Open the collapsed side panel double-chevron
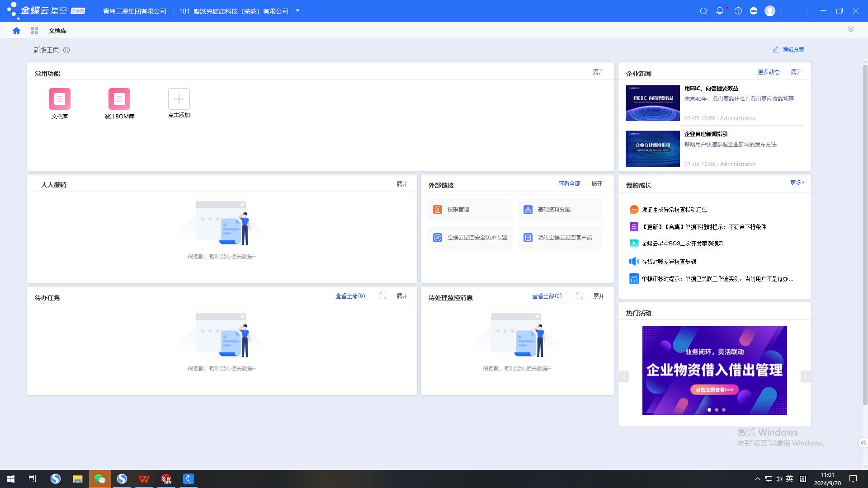Screen dimensions: 868x488 point(863,443)
